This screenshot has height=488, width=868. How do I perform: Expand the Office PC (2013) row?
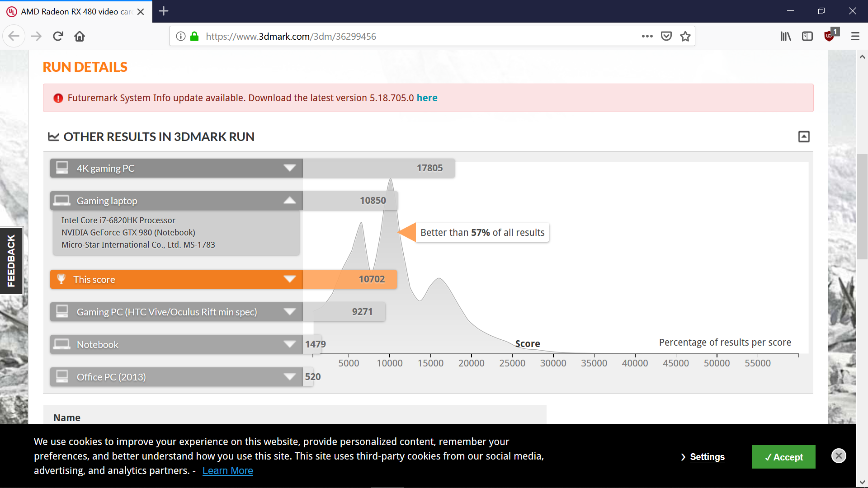(289, 377)
